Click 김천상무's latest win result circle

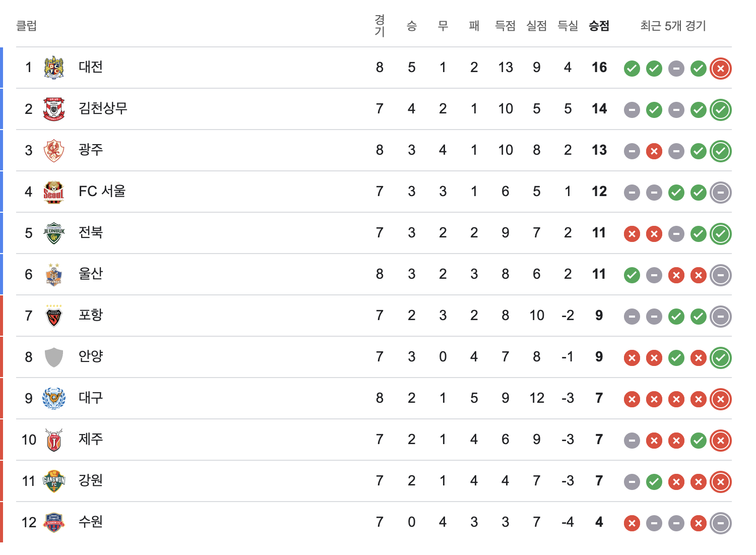tap(721, 110)
